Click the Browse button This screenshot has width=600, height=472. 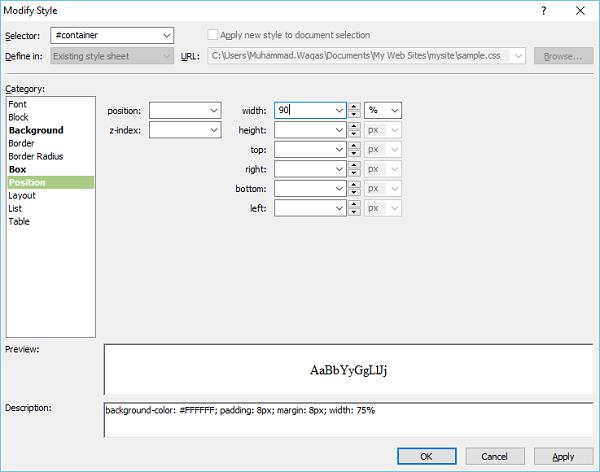pyautogui.click(x=563, y=56)
